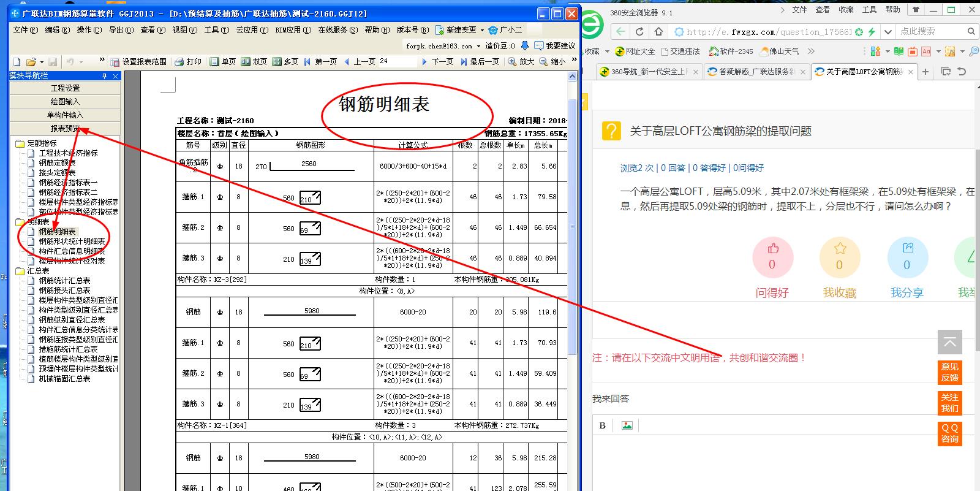Image resolution: width=980 pixels, height=491 pixels.
Task: Click the report scrollbar up arrow
Action: tap(573, 77)
